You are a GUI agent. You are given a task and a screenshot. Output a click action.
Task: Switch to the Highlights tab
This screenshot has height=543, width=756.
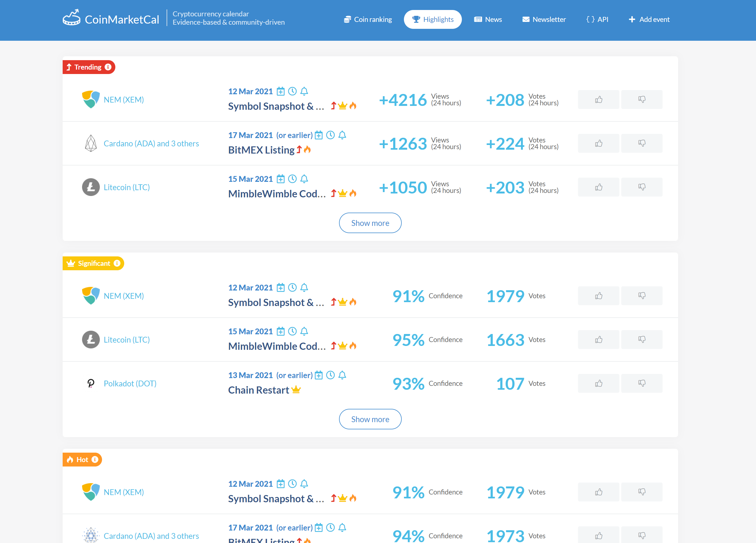(x=433, y=19)
